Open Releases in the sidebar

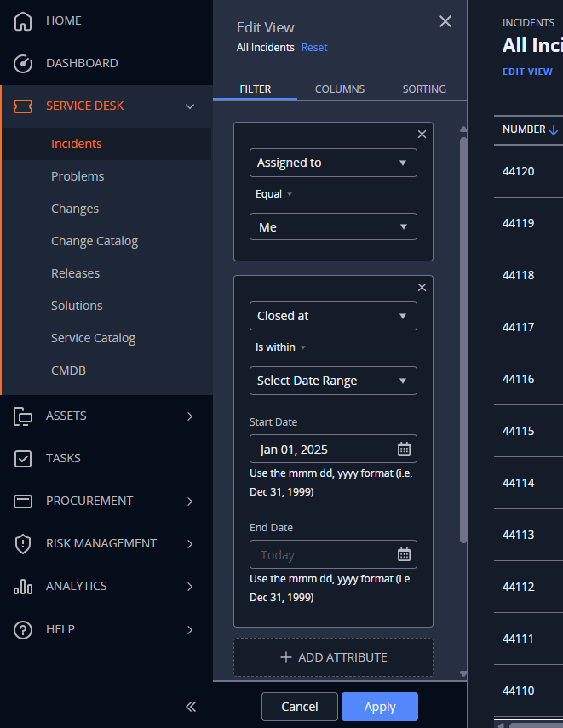tap(75, 273)
